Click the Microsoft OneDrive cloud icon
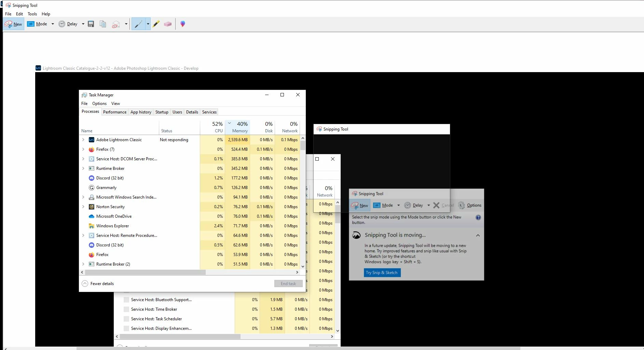Screen dimensions: 644x350 [x=92, y=216]
